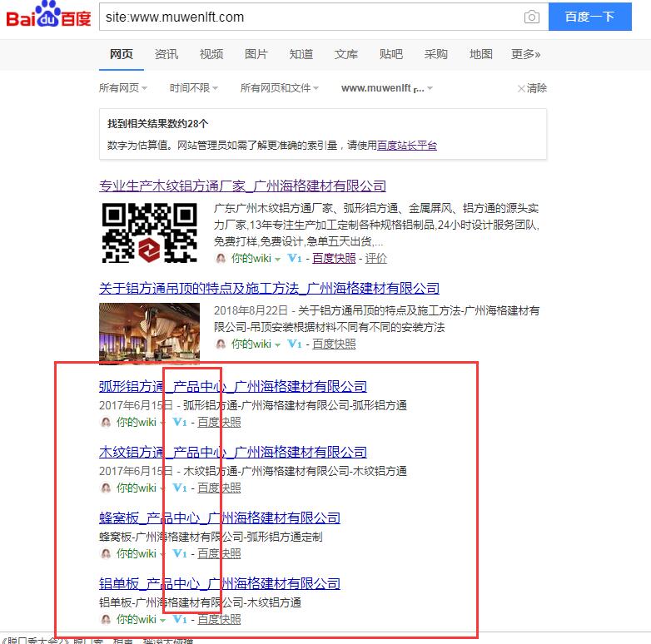Open camera image search icon
Screen dimensions: 651x644
[x=531, y=17]
